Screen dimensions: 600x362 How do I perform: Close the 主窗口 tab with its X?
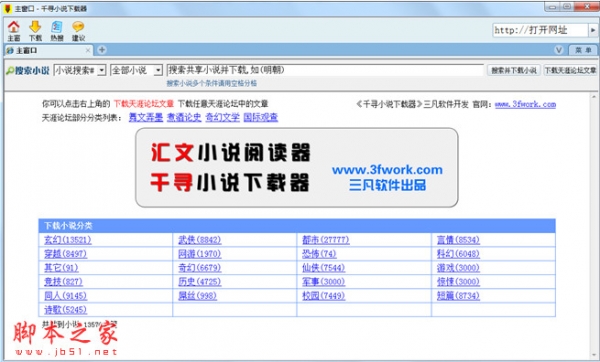(x=88, y=50)
